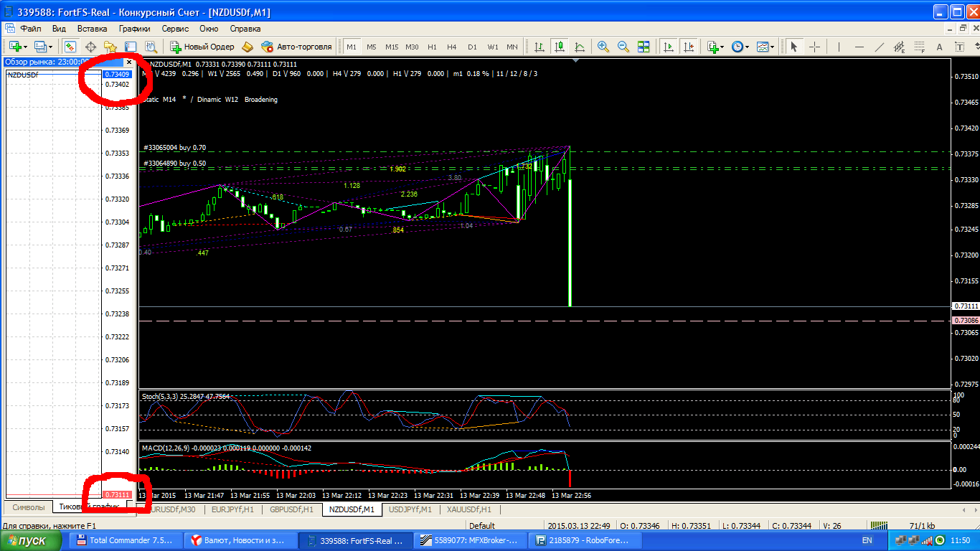Open the indicators list dropdown
The width and height of the screenshot is (980, 551).
pyautogui.click(x=721, y=47)
